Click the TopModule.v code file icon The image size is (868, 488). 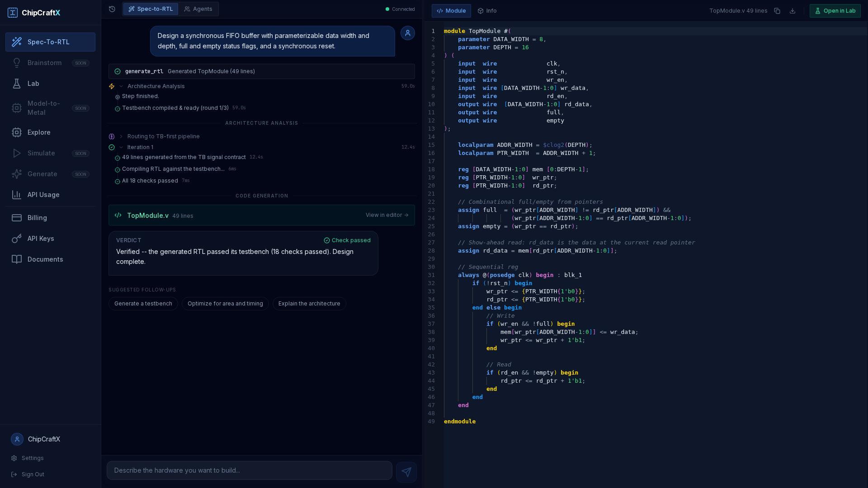(118, 215)
